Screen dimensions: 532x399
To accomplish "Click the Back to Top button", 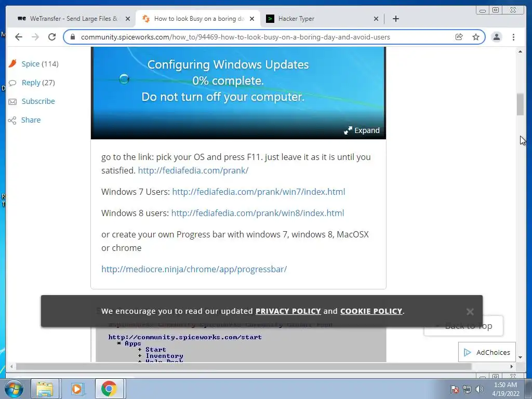I will 463,326.
